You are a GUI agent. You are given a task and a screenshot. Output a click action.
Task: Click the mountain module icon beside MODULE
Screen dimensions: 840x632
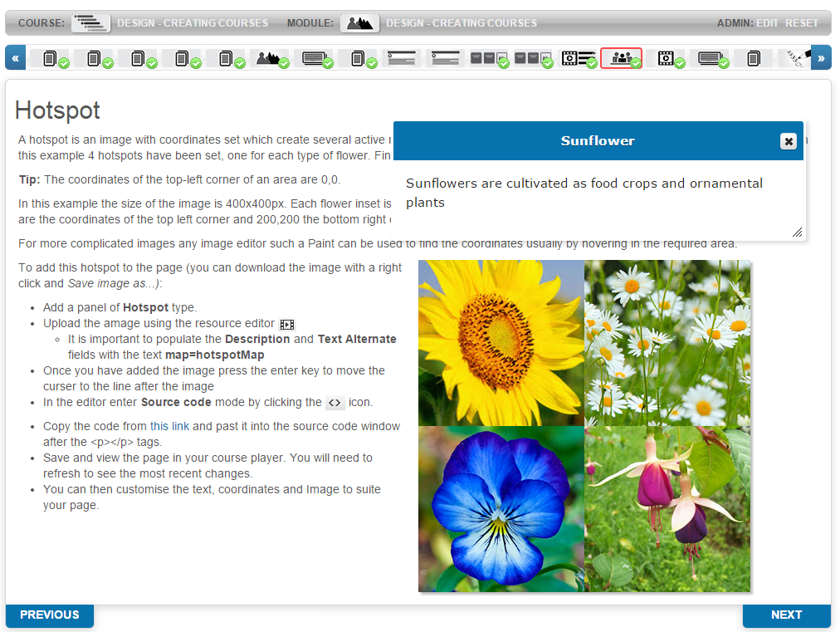[x=359, y=23]
